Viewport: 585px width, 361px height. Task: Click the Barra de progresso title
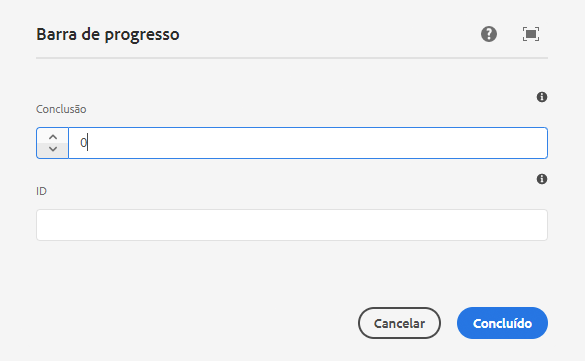tap(108, 35)
